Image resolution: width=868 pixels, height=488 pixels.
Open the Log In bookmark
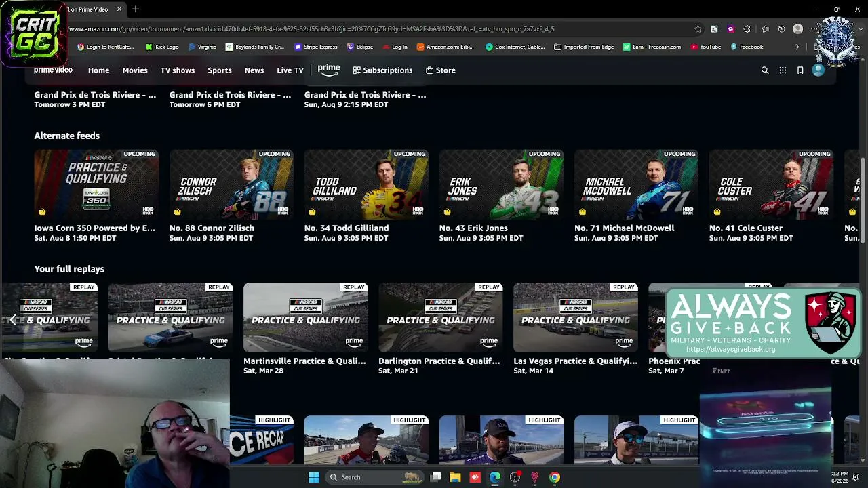(x=395, y=47)
